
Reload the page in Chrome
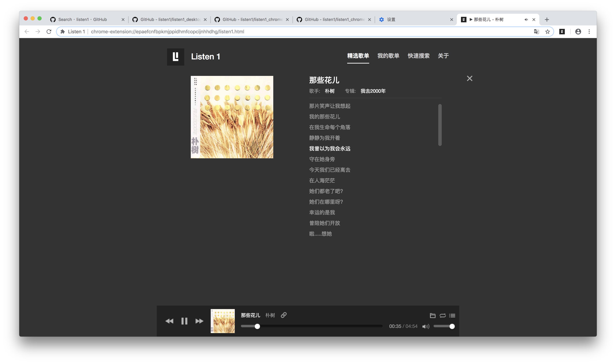49,32
